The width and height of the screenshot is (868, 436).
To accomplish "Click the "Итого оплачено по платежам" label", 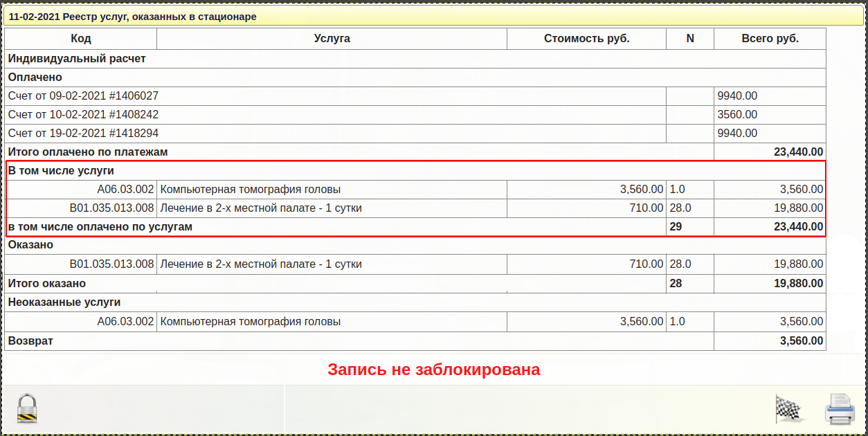I will tap(88, 152).
